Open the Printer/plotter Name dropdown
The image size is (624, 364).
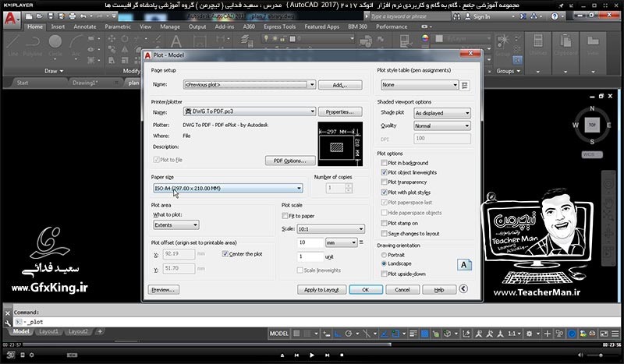point(250,111)
